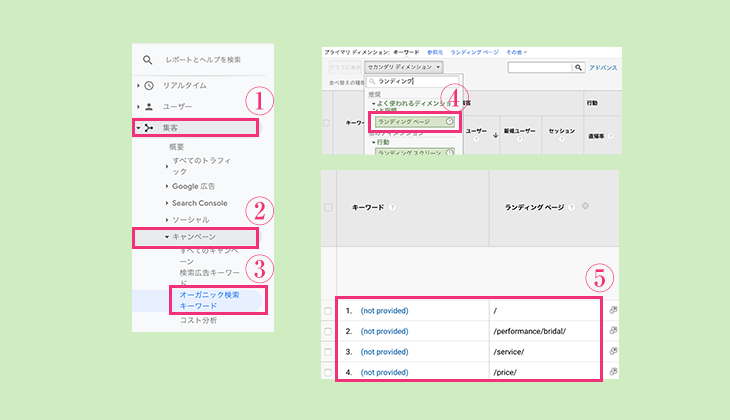Open (not provided) link in row 3
The image size is (730, 420).
[385, 352]
